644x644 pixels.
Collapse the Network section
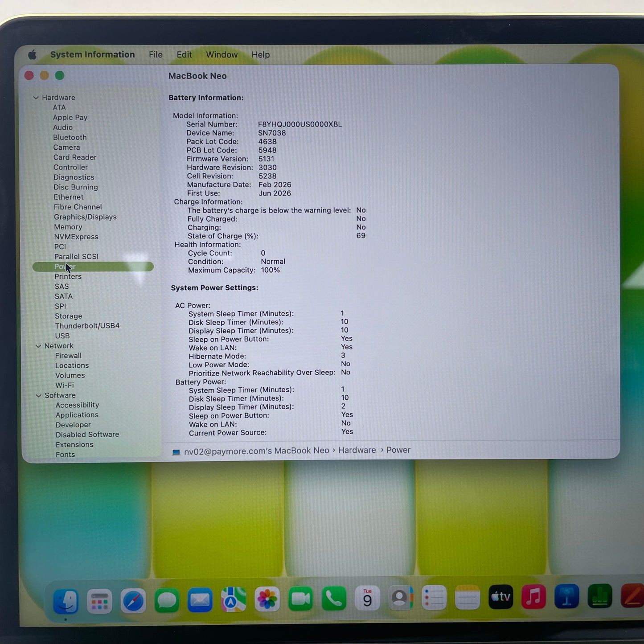[38, 346]
